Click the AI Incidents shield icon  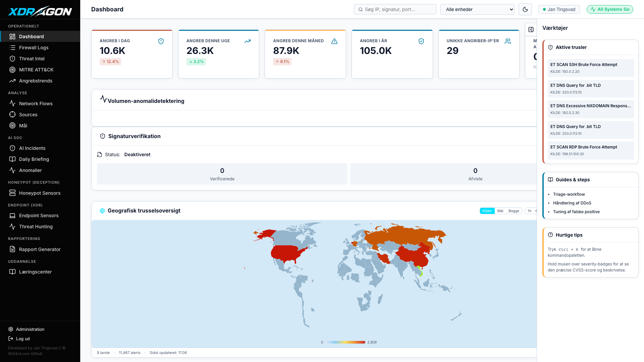pyautogui.click(x=12, y=148)
